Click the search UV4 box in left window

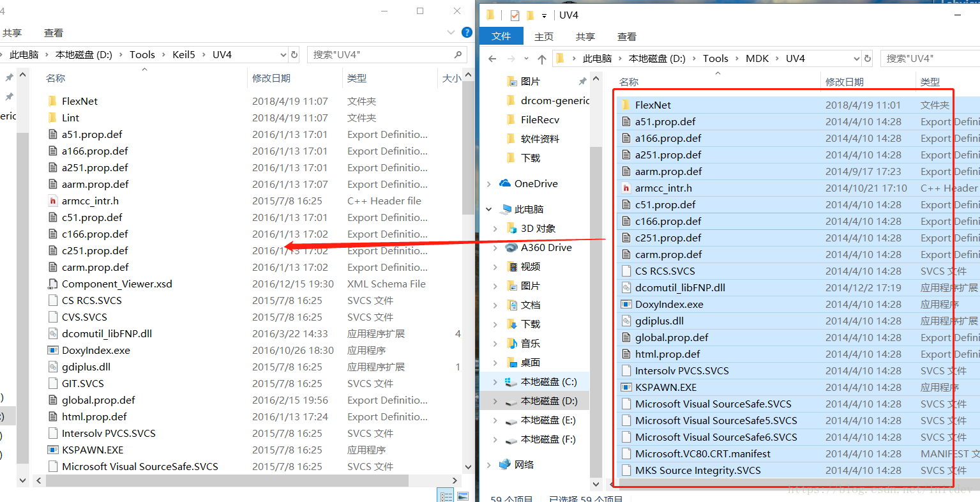point(387,55)
